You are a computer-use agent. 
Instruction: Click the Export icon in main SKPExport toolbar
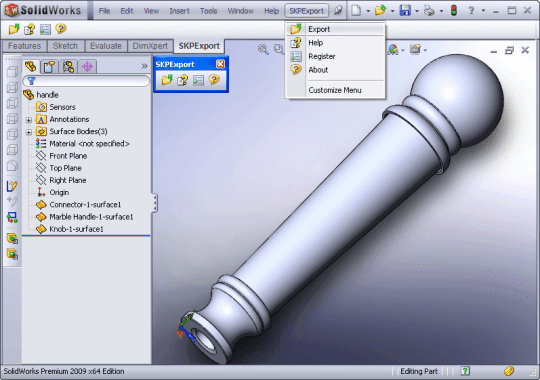(x=14, y=29)
